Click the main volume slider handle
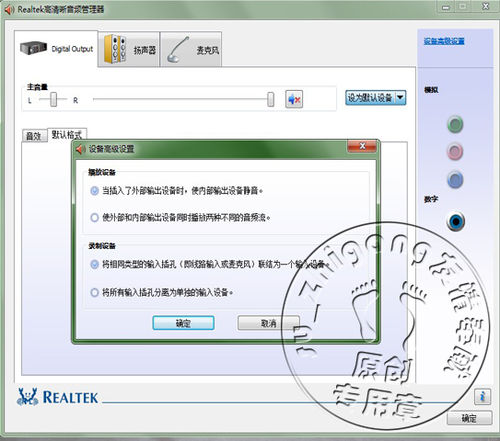Screen dimensions: 500x441 click(271, 99)
